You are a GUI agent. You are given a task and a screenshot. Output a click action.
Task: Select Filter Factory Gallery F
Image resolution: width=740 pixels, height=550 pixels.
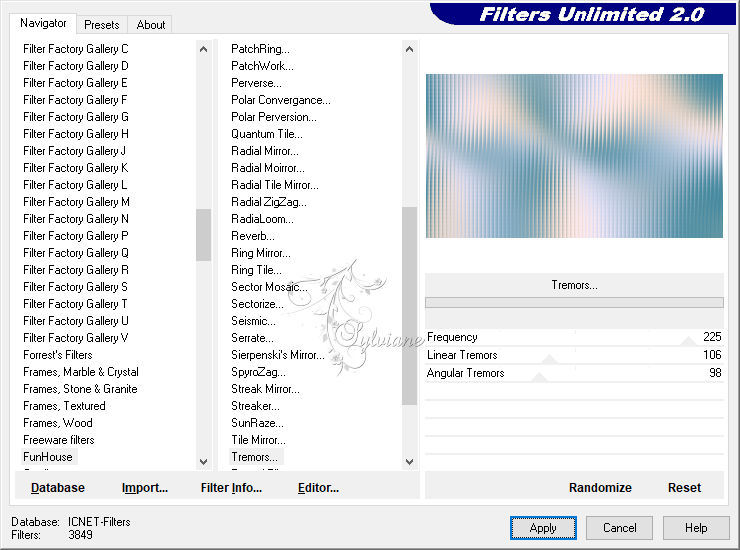tap(75, 100)
